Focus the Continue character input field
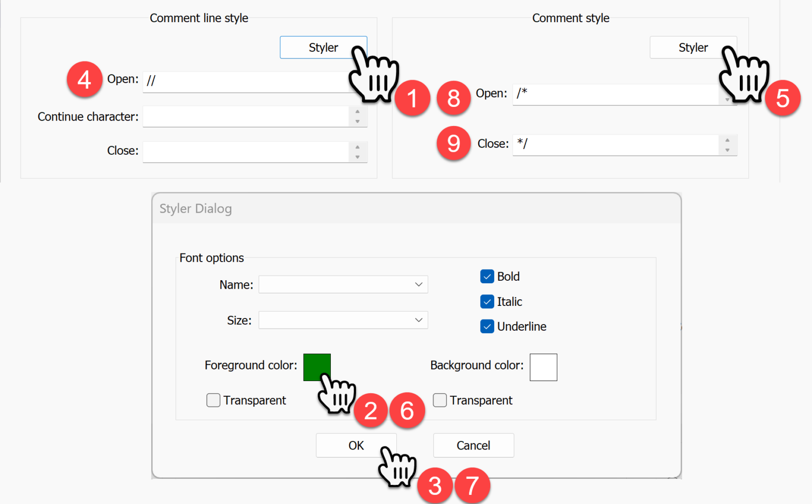 click(x=246, y=116)
